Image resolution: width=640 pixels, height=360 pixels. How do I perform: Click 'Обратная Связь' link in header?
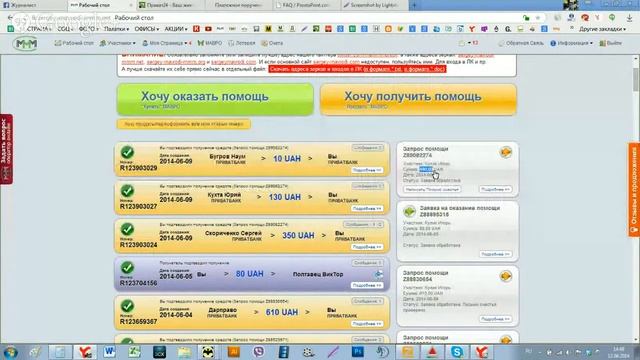[521, 43]
